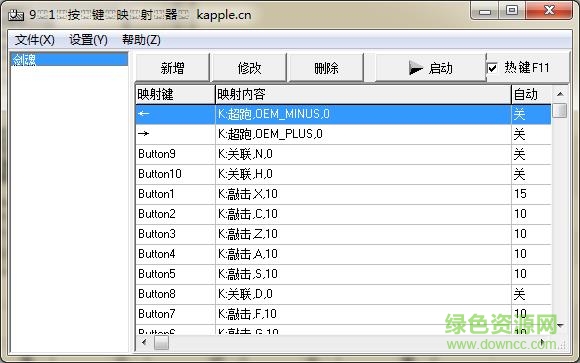Select the Button9 mapping row
580x363 pixels.
tap(343, 154)
